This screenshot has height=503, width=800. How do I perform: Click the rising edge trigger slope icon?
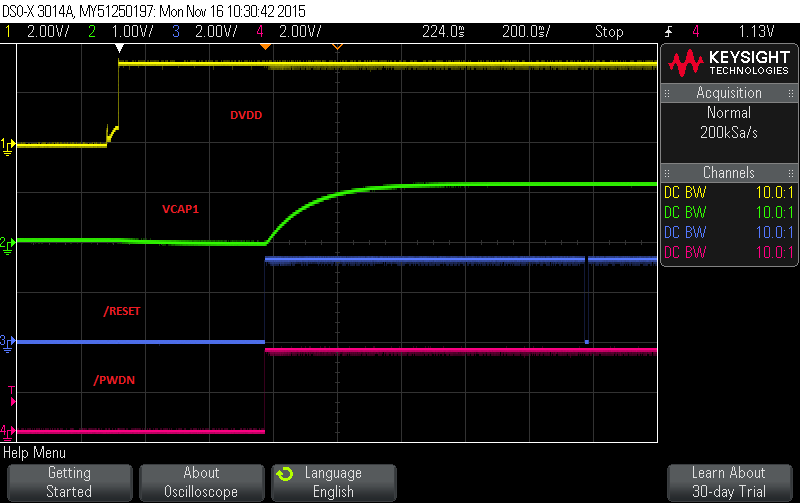pos(668,32)
